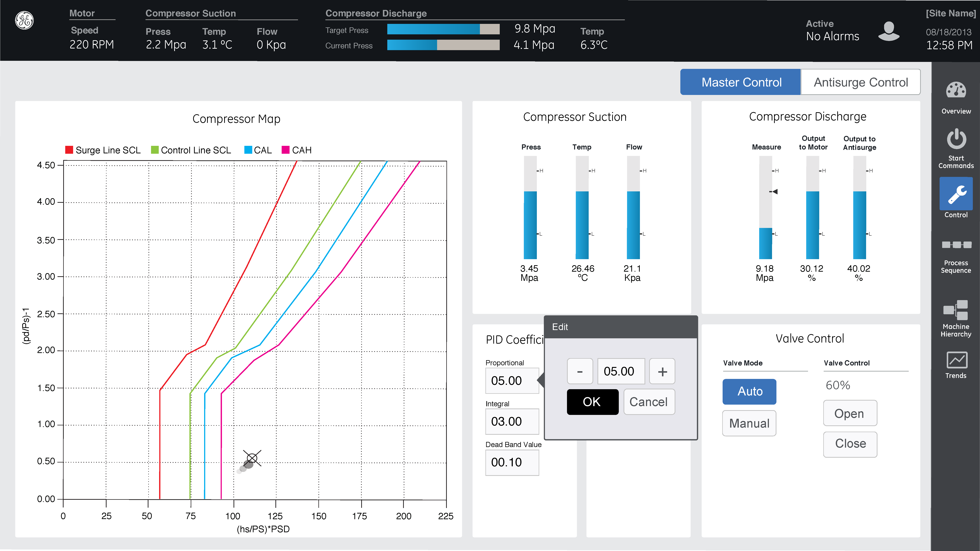This screenshot has width=980, height=551.
Task: Click the operating point crosshair marker
Action: [x=252, y=458]
